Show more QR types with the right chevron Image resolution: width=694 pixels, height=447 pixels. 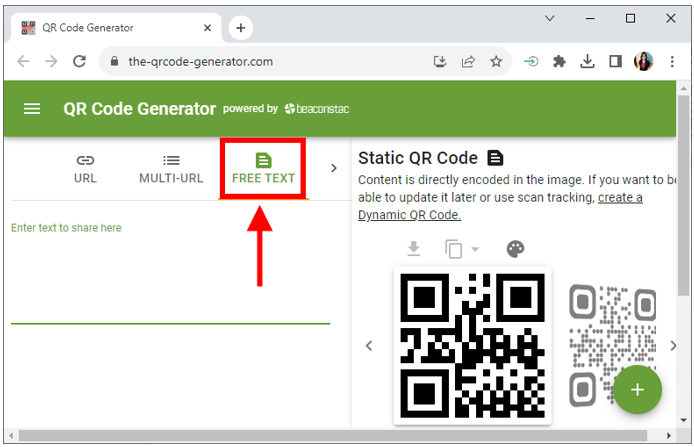point(334,168)
